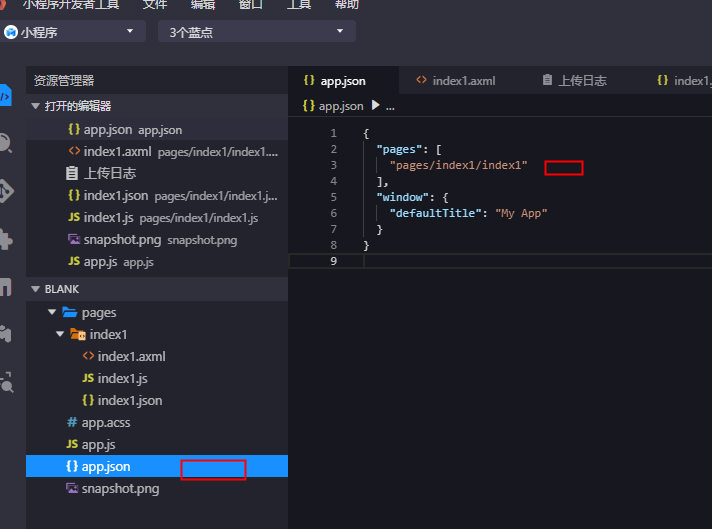Open the 3个蓝点 project dropdown
Image resolution: width=712 pixels, height=529 pixels.
click(x=257, y=31)
